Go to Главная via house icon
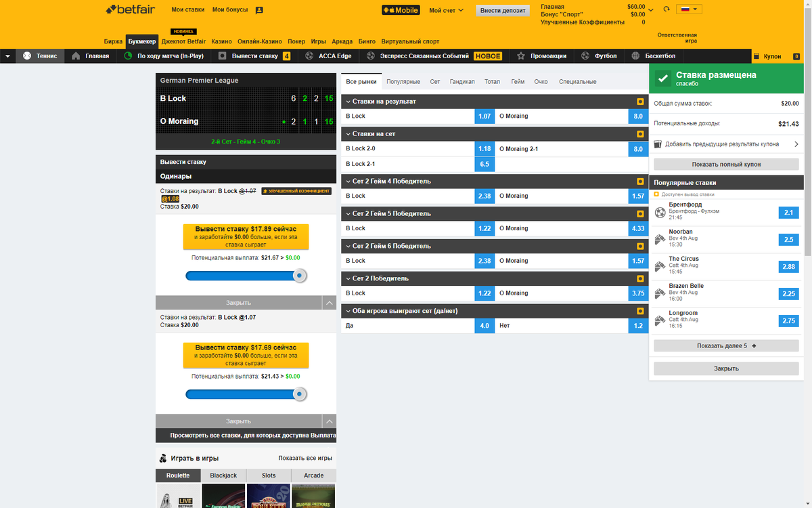Image resolution: width=812 pixels, height=508 pixels. (76, 56)
